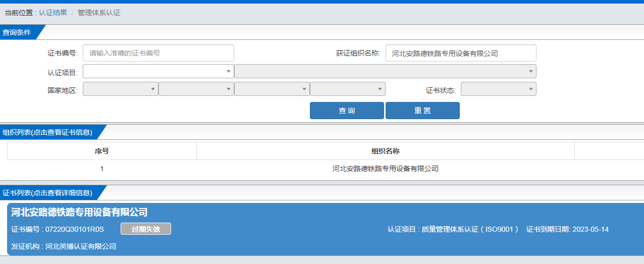Click the 重置 reset button
The image size is (644, 264).
click(422, 111)
